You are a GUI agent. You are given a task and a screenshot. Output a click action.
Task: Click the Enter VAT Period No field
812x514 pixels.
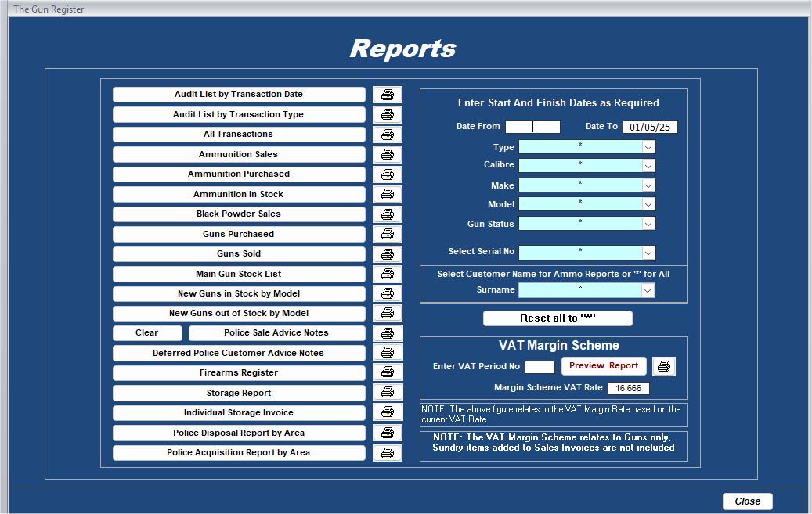coord(540,365)
